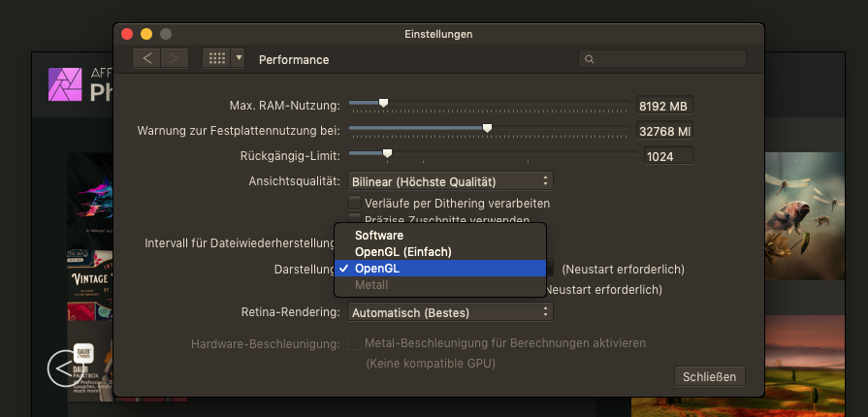Open the Ansichtsqualität dropdown
The image size is (868, 417).
[x=450, y=180]
